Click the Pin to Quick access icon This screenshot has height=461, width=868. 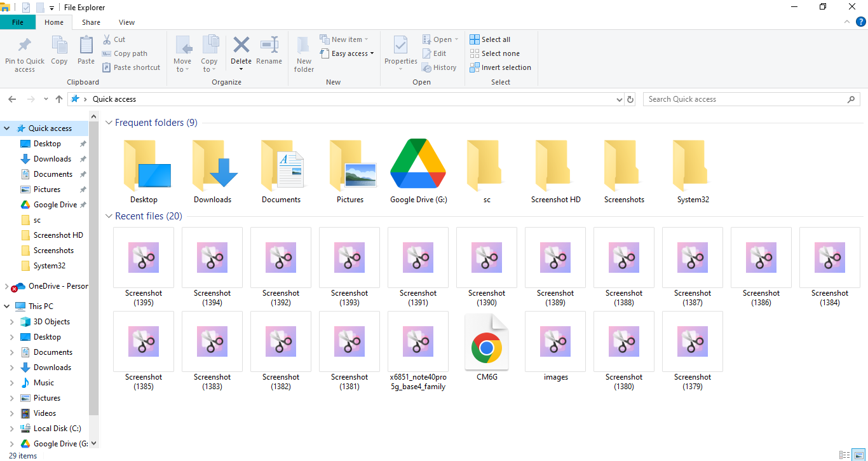(24, 46)
